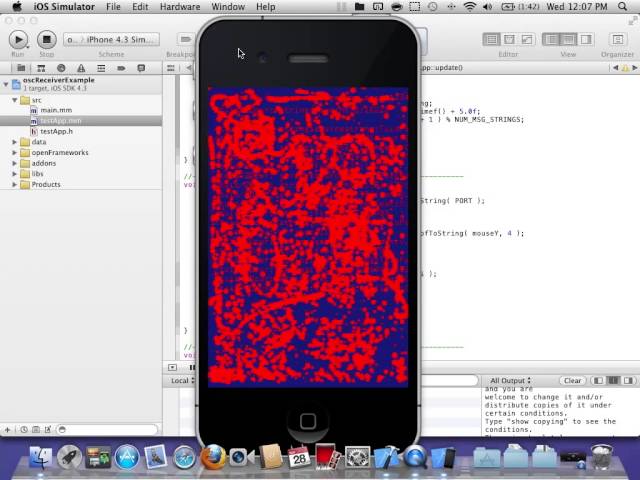640x480 pixels.
Task: Select the Version editor mode icon
Action: [527, 39]
